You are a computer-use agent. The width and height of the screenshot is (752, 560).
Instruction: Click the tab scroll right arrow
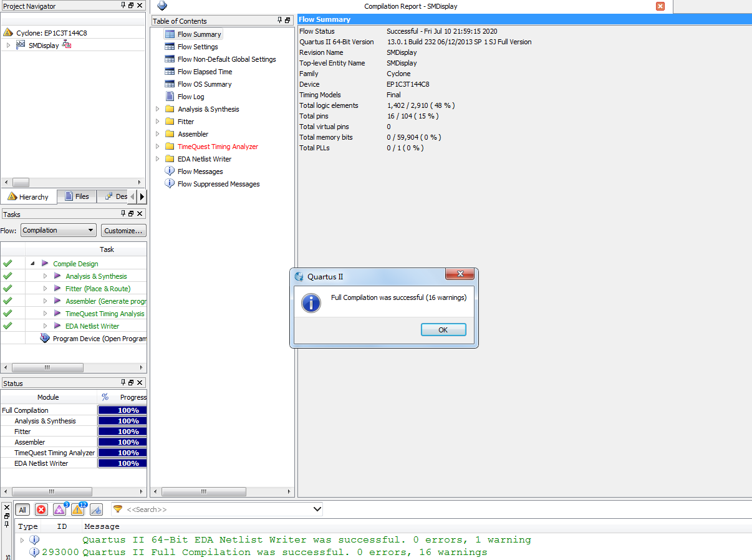142,196
